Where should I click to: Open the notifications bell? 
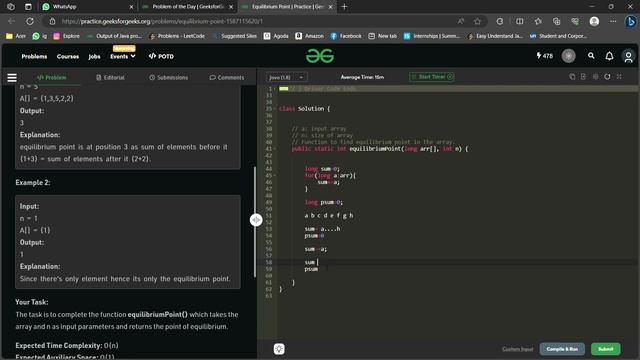(x=609, y=56)
